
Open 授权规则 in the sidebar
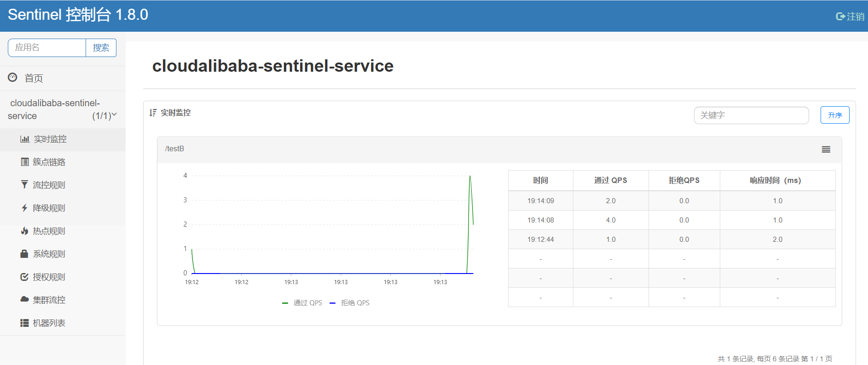(49, 277)
